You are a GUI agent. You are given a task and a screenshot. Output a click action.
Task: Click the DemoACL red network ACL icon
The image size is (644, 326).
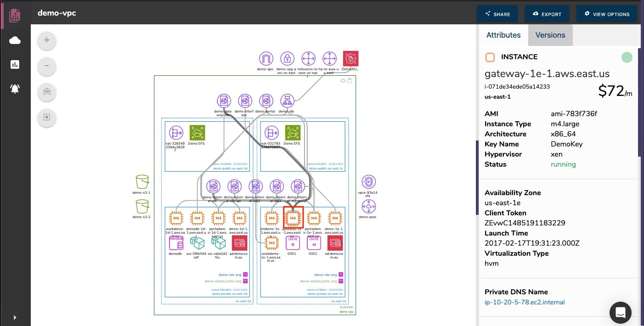coord(350,58)
